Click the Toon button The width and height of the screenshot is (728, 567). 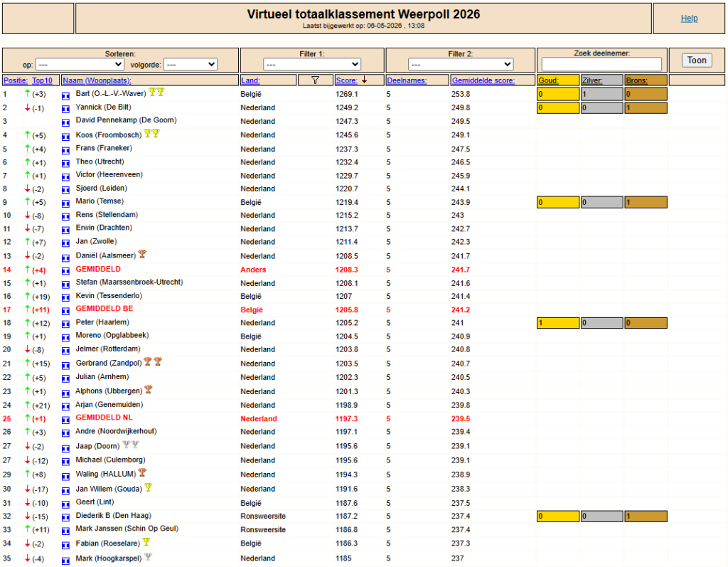click(x=697, y=60)
